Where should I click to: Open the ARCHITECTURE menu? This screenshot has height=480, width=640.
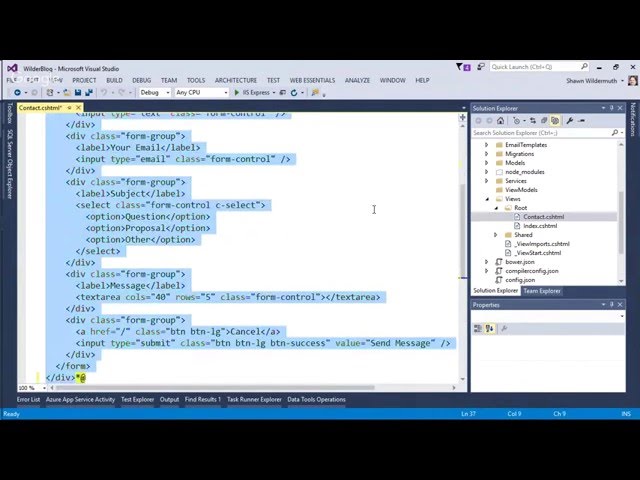coord(236,80)
